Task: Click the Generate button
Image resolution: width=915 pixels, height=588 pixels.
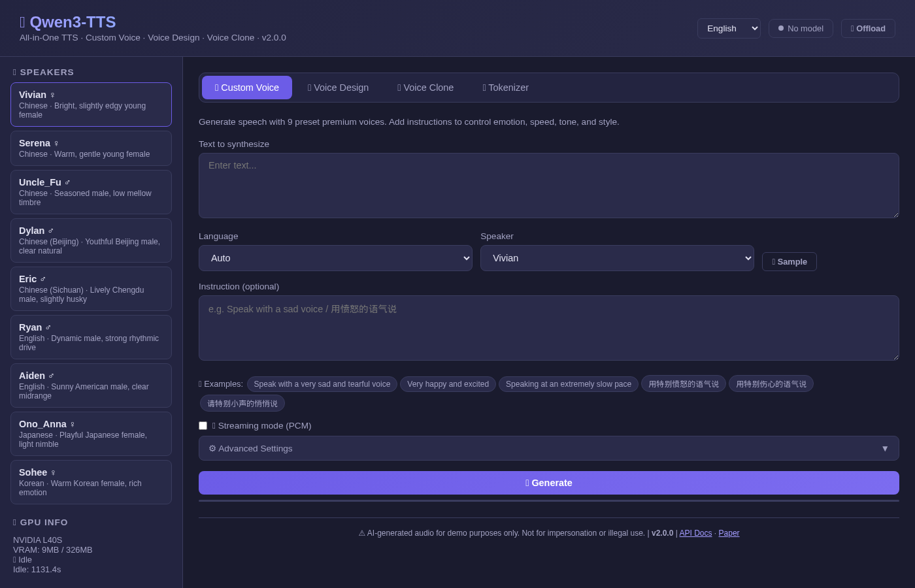Action: (549, 483)
